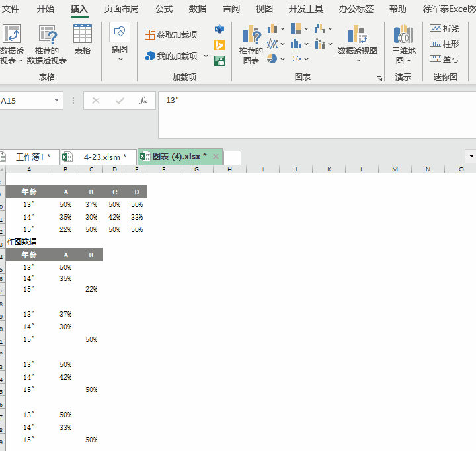Screen dimensions: 476x451
Task: Insert a scatter or bubble chart icon
Action: point(296,59)
